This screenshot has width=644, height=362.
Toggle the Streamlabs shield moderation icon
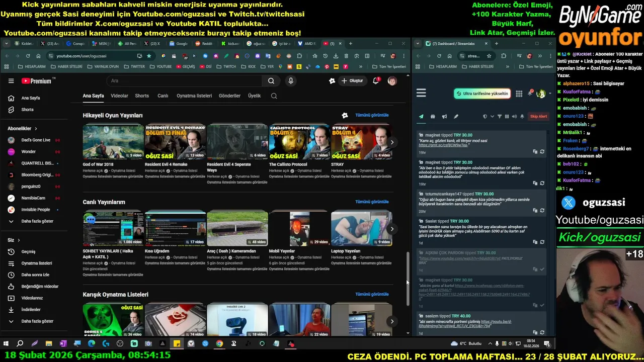485,117
